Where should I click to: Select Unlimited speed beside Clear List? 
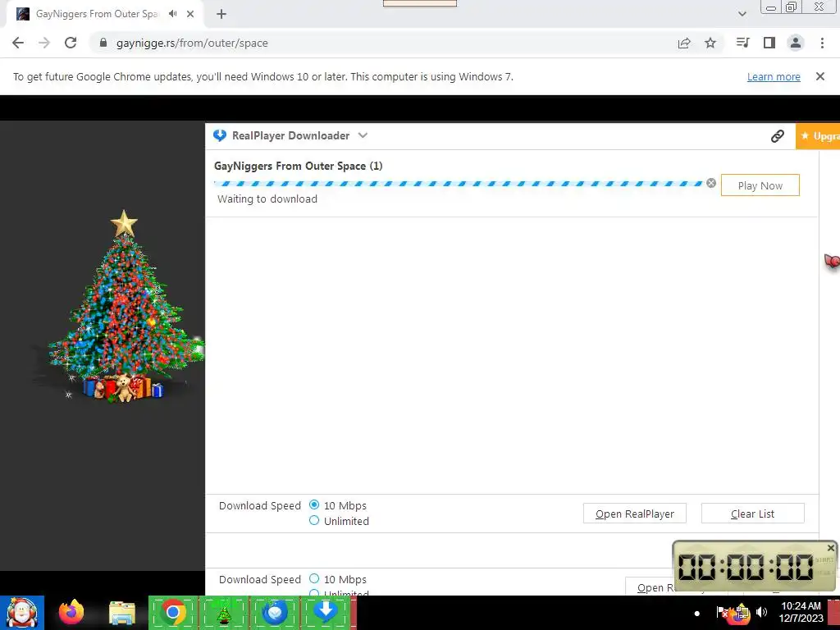tap(314, 520)
